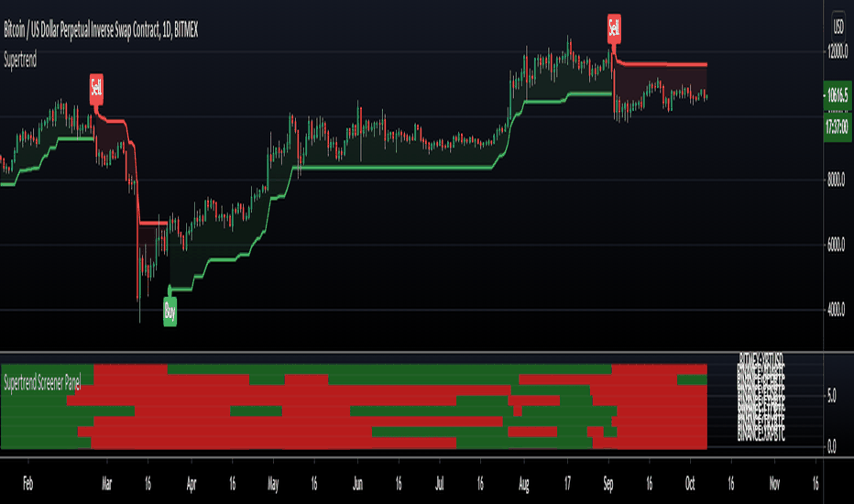Click the USD currency label on price axis

838,27
